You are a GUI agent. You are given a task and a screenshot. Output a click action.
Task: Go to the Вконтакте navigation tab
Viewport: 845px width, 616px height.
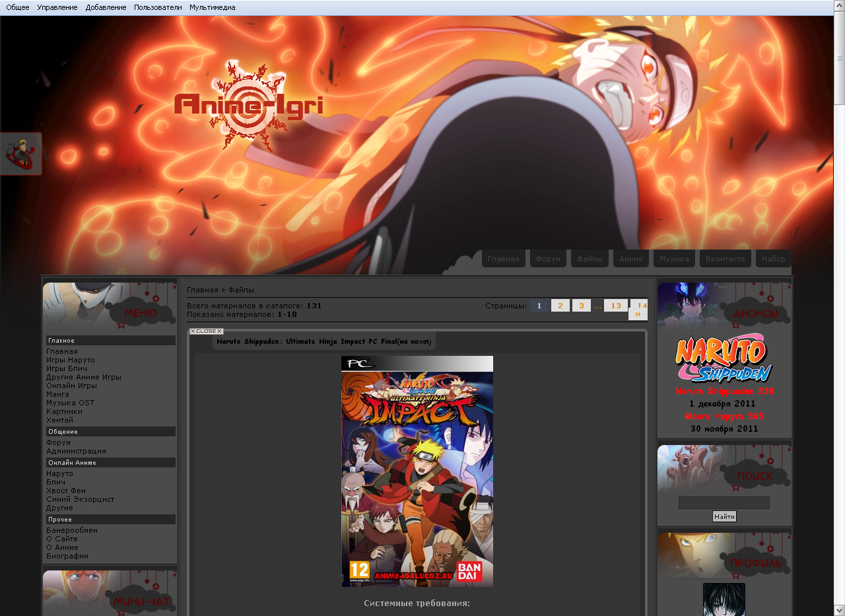[x=725, y=259]
